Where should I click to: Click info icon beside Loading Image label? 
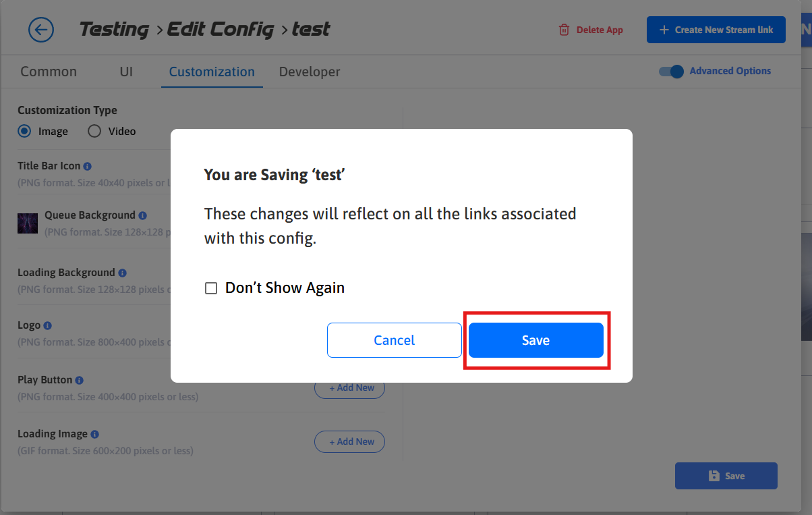click(94, 434)
